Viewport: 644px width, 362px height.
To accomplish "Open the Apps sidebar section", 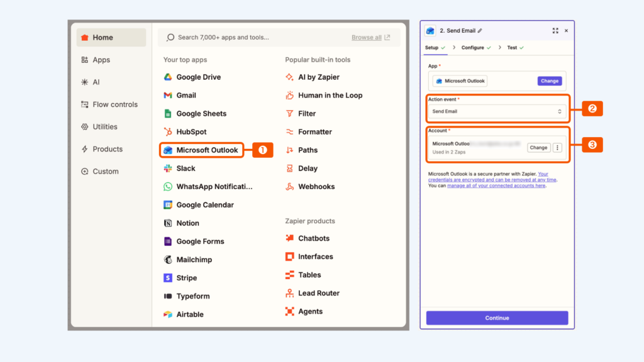I will click(x=101, y=60).
